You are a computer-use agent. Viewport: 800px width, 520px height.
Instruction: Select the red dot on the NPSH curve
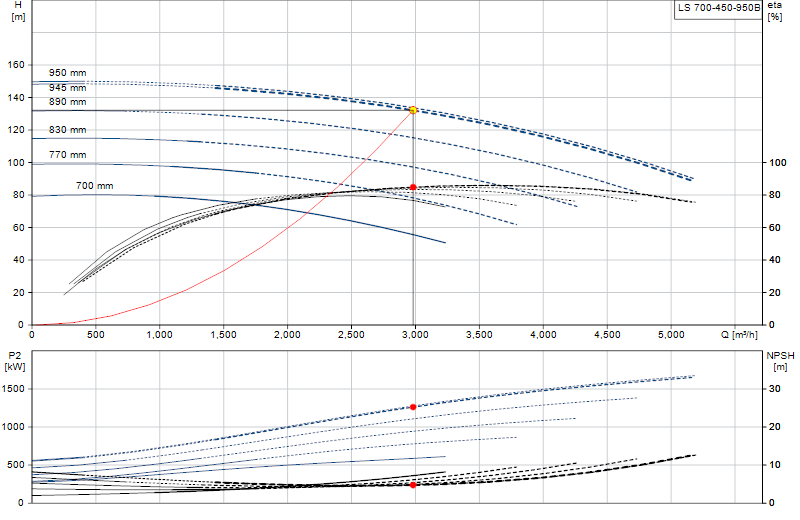point(413,485)
